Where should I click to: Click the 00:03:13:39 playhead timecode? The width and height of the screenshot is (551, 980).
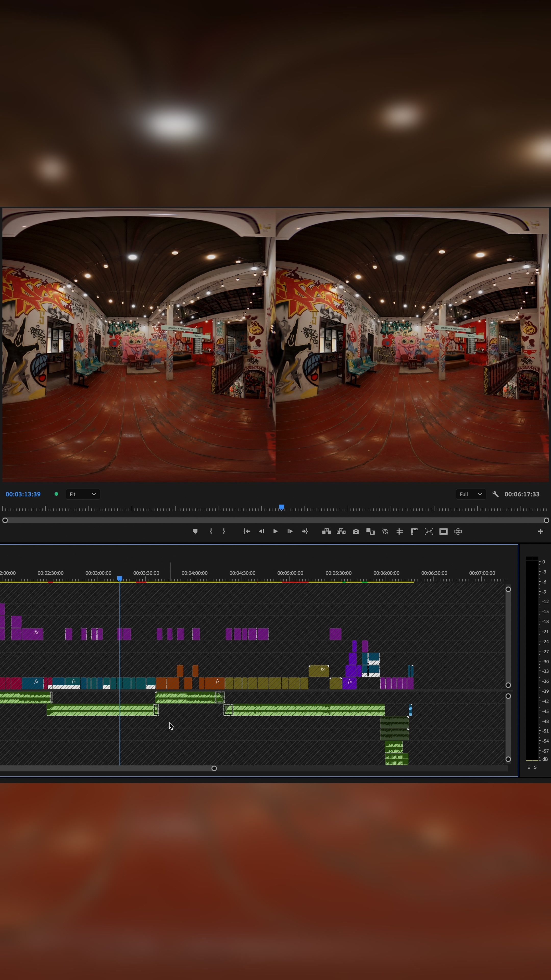[x=23, y=494]
